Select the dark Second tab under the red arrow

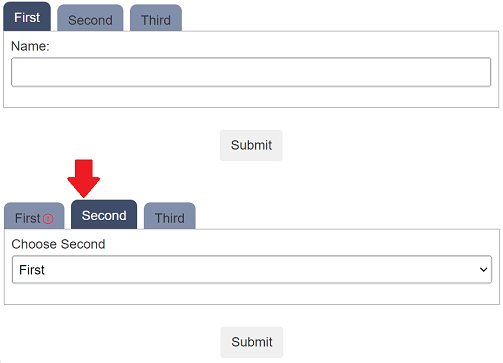coord(104,215)
